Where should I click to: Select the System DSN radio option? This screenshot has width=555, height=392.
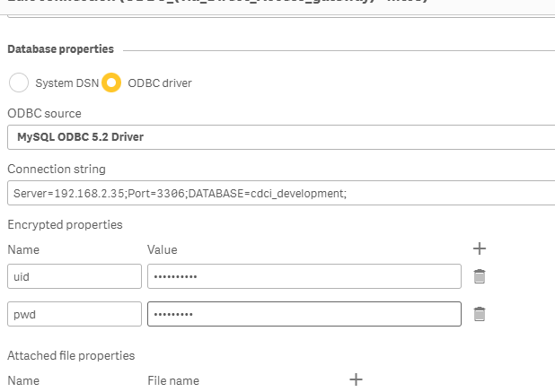coord(19,83)
